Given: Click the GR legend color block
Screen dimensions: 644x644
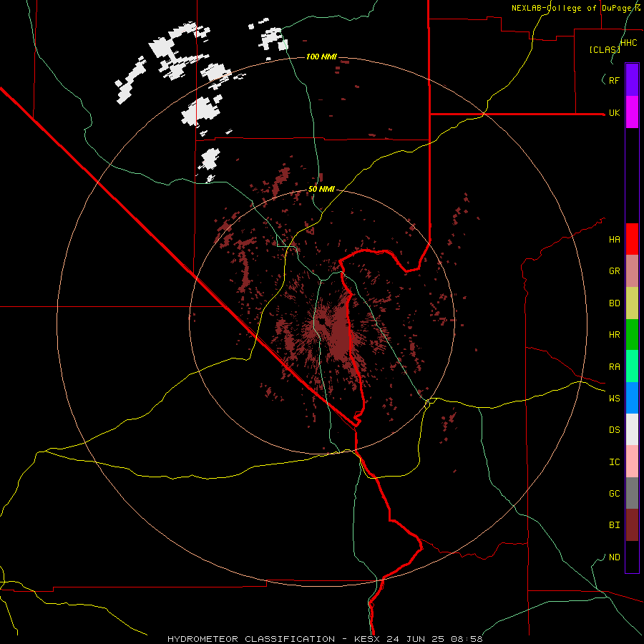Looking at the screenshot, I should pos(632,271).
